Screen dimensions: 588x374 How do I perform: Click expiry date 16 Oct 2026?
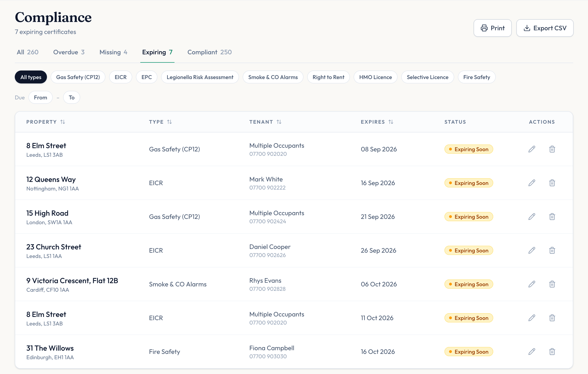(378, 352)
